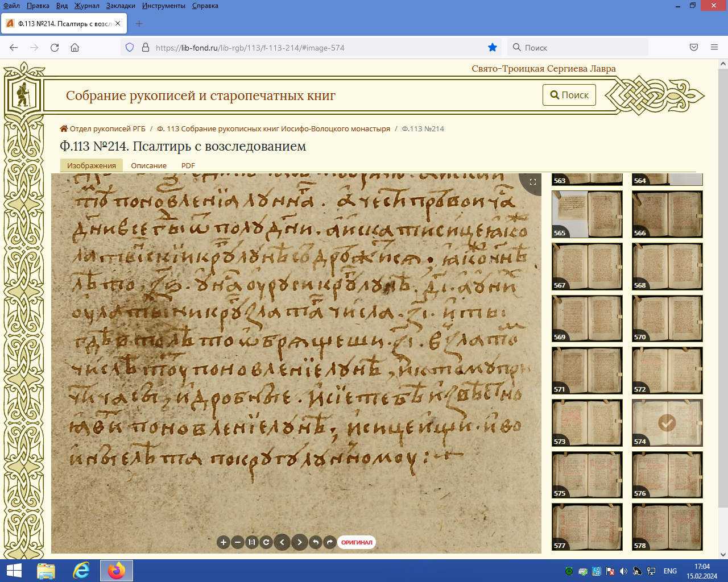The width and height of the screenshot is (728, 582).
Task: Open the Правка menu
Action: click(x=38, y=6)
